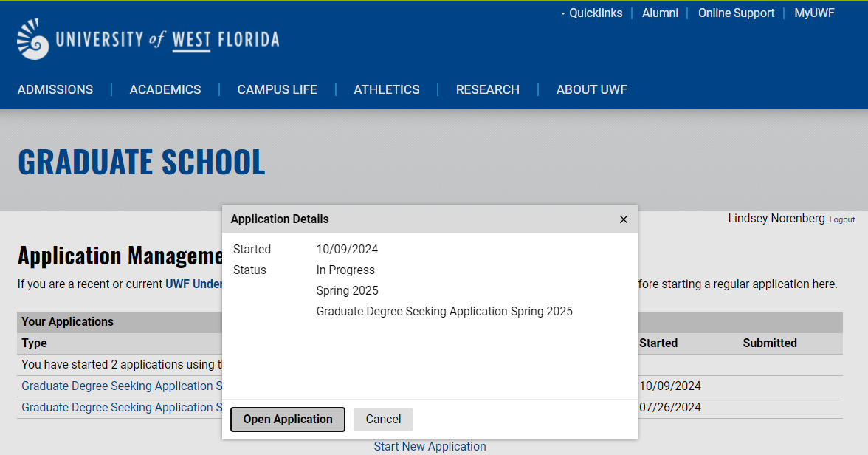
Task: Close the Application Details dialog with X
Action: coord(623,219)
